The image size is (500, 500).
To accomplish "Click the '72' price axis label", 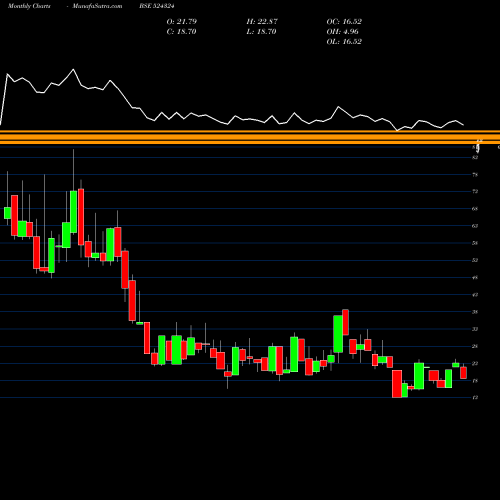I will tap(475, 191).
